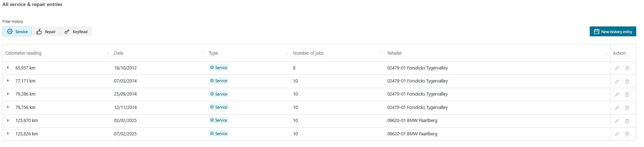Toggle the KeyRead history filter
Screen dimensions: 644x147
(76, 31)
